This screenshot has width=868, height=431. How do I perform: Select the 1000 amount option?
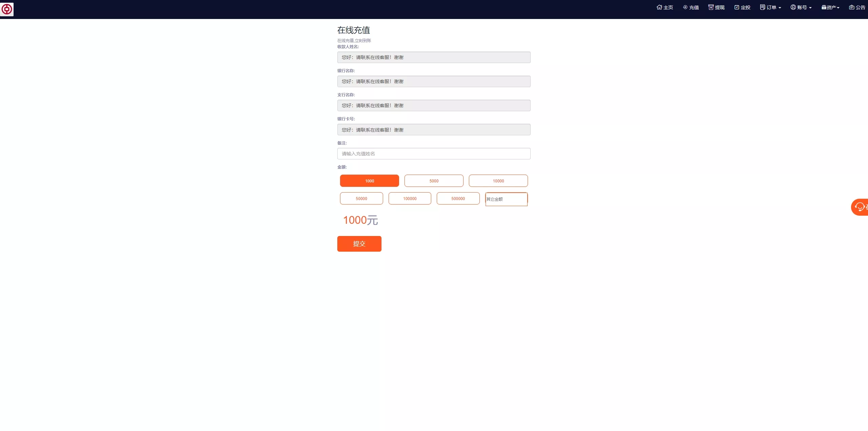tap(369, 181)
